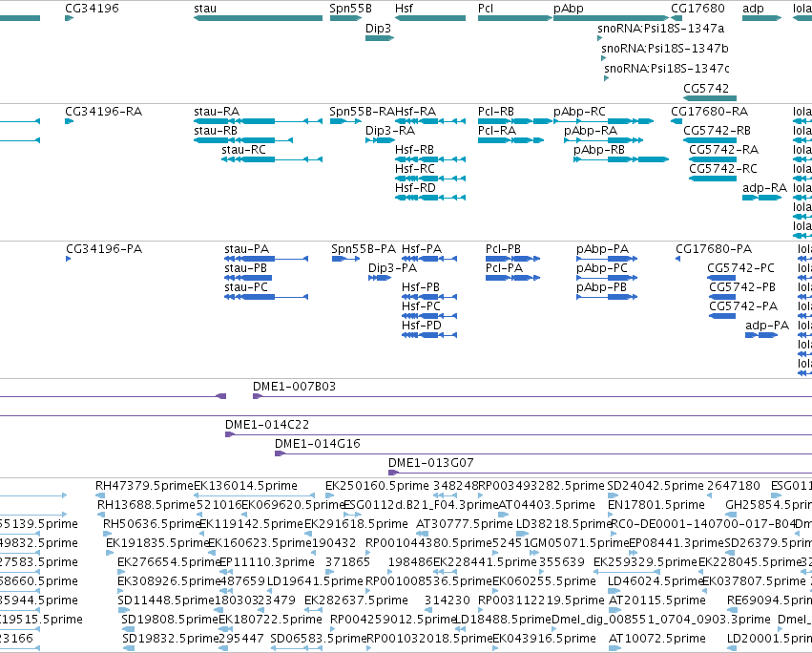Click AT04403.5prime EST label
Viewport: 812px width, 653px height.
[x=547, y=505]
